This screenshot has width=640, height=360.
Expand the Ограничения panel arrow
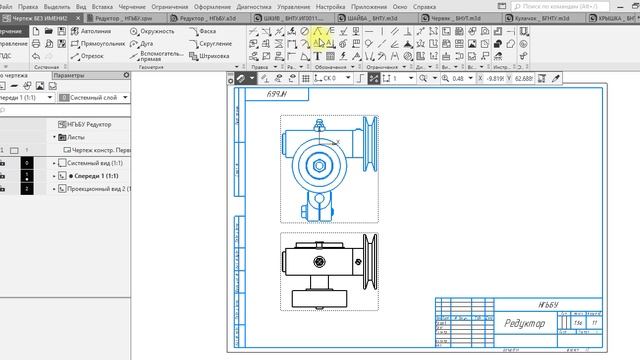click(x=404, y=67)
